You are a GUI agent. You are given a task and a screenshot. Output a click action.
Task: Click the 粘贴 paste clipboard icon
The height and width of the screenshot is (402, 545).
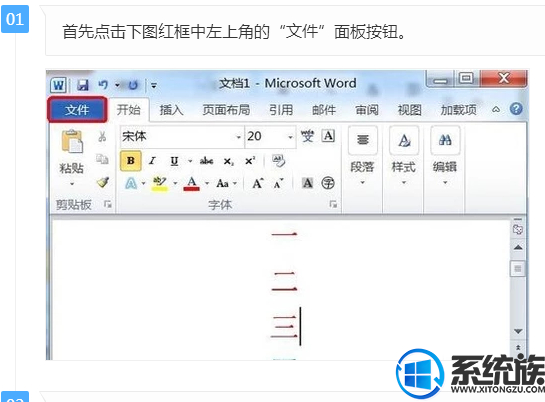point(72,141)
